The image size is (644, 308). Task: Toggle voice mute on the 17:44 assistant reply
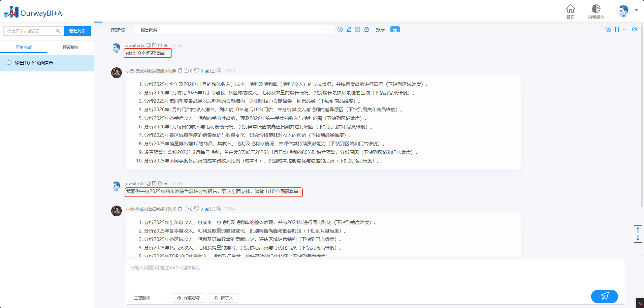[x=219, y=209]
